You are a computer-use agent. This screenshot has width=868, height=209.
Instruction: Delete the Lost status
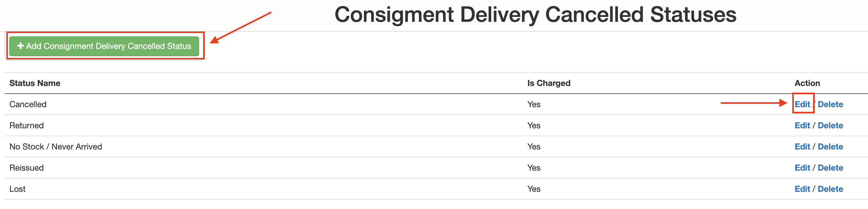coord(830,189)
